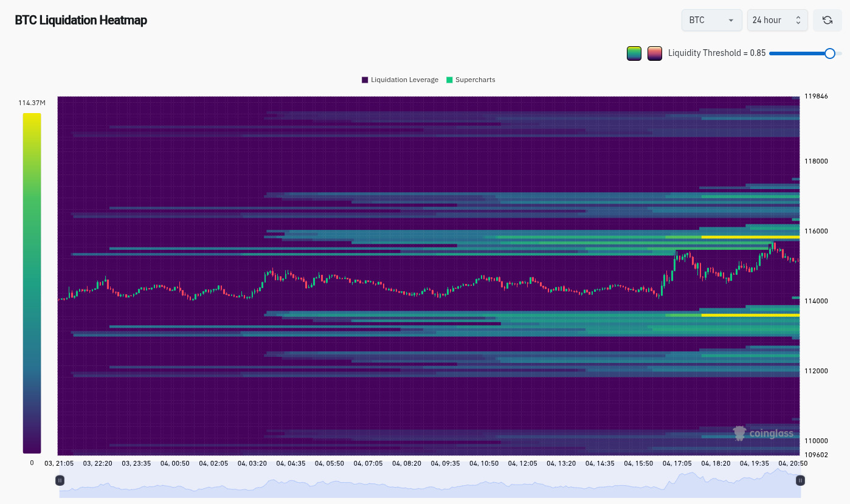850x504 pixels.
Task: Click the bright yellow liquidation band near 116000
Action: pyautogui.click(x=748, y=236)
